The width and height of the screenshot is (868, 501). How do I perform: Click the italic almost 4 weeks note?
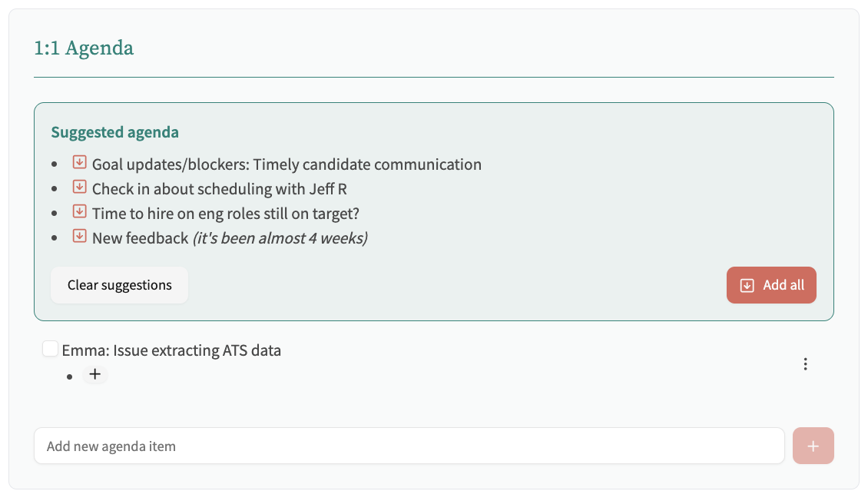pos(280,238)
